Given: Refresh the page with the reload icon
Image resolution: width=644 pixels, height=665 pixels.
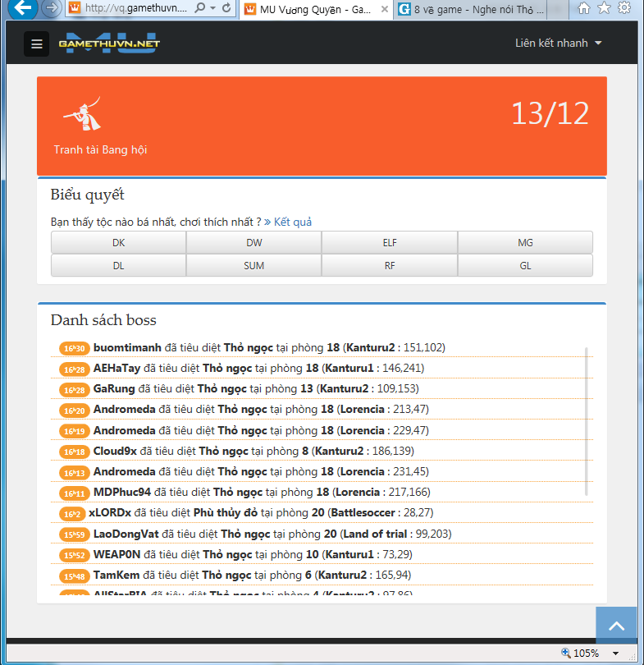Looking at the screenshot, I should (x=226, y=8).
